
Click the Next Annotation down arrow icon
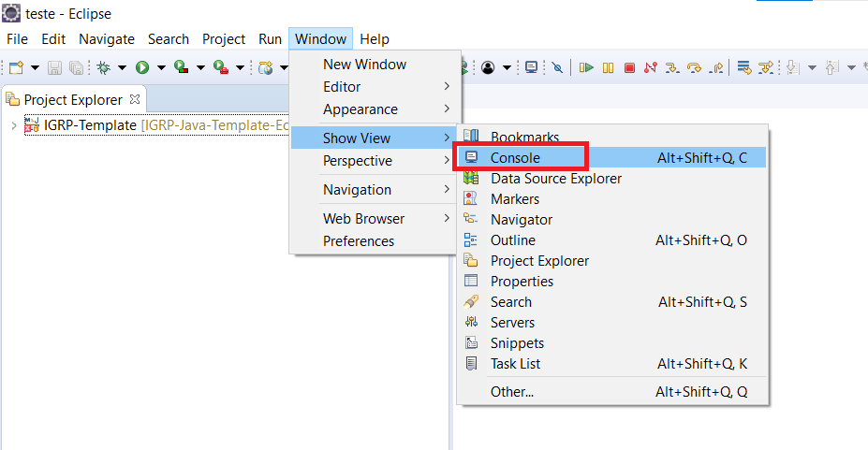pos(793,67)
